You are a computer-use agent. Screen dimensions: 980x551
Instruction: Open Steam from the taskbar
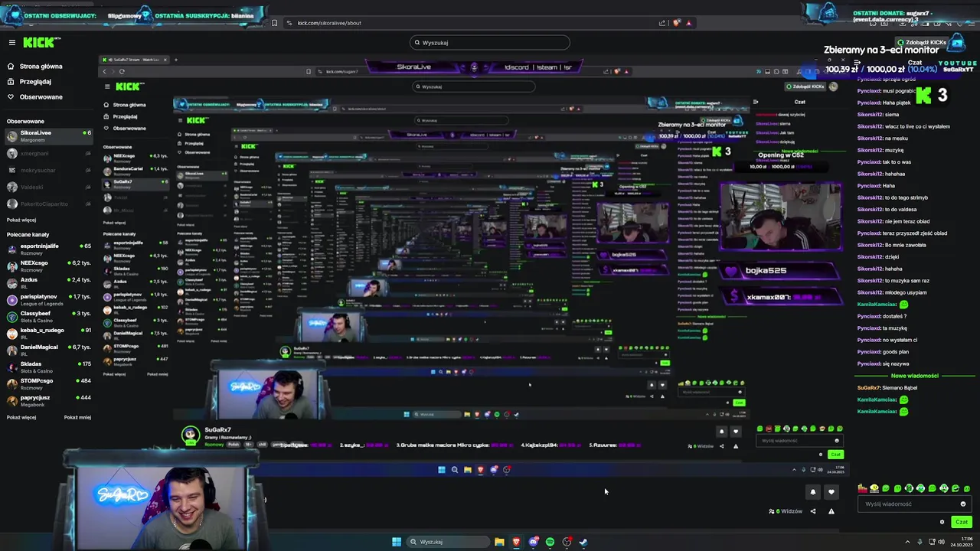point(583,542)
